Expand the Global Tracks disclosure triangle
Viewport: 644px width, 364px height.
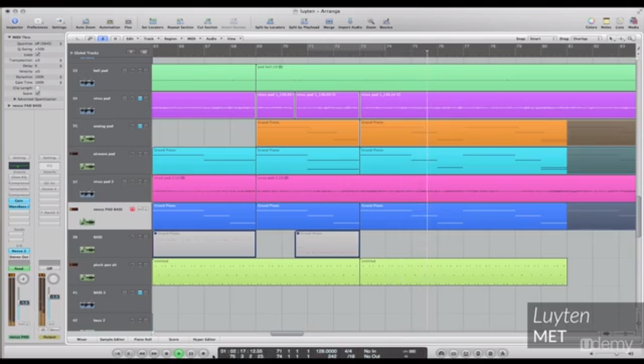[x=72, y=53]
